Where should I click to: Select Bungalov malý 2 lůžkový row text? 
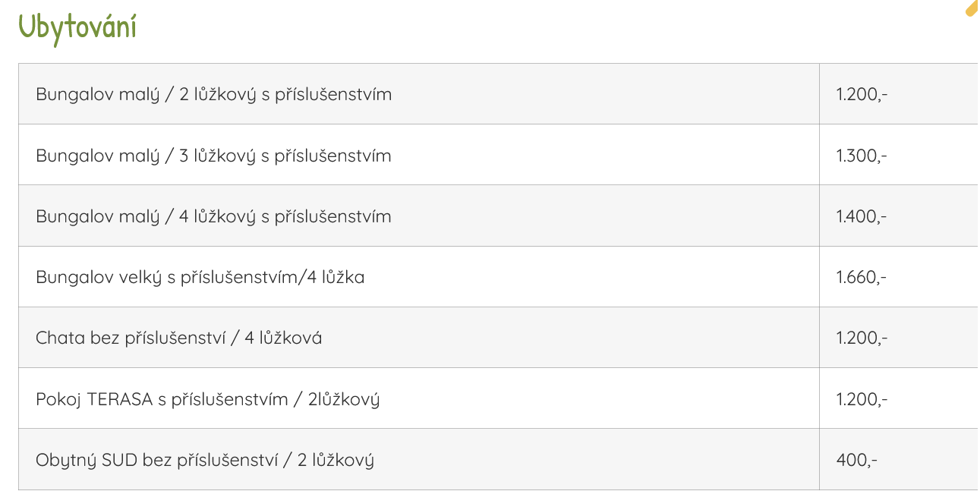point(214,95)
